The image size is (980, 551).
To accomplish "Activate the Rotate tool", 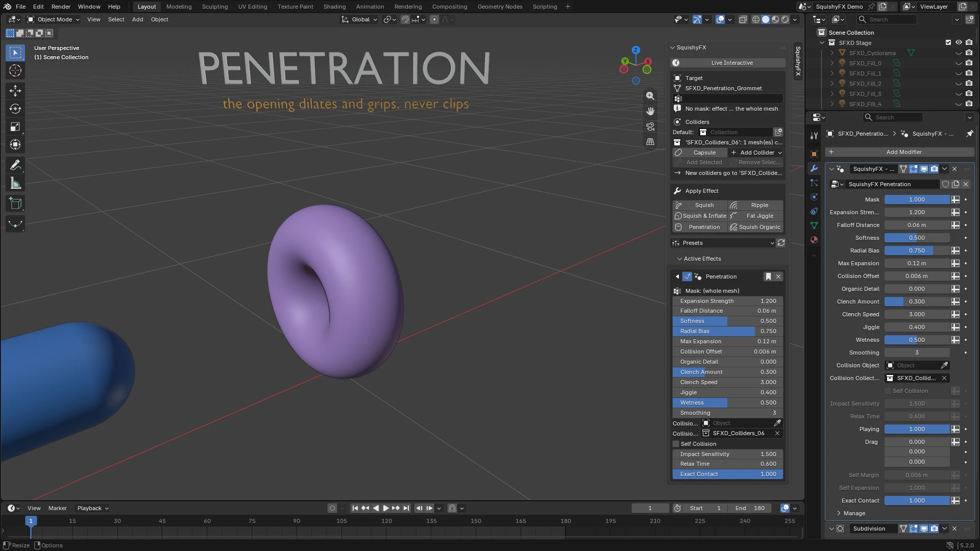I will [15, 109].
